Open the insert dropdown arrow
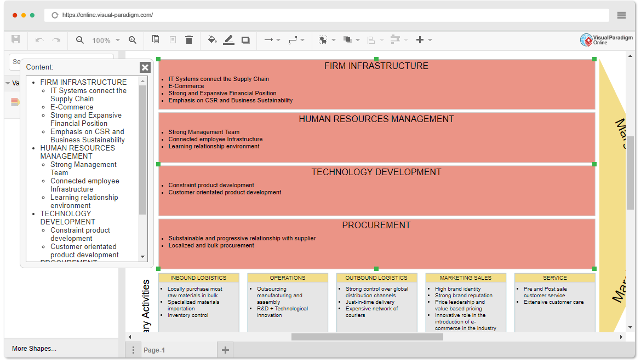 430,40
